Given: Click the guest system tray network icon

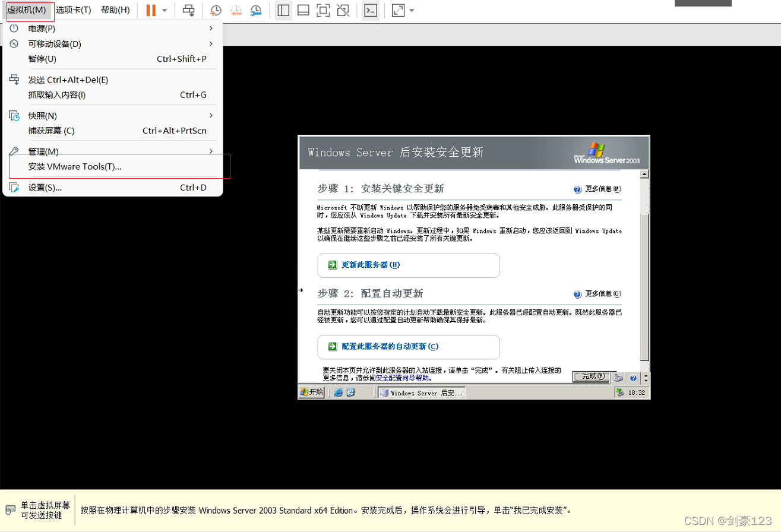Looking at the screenshot, I should [620, 392].
